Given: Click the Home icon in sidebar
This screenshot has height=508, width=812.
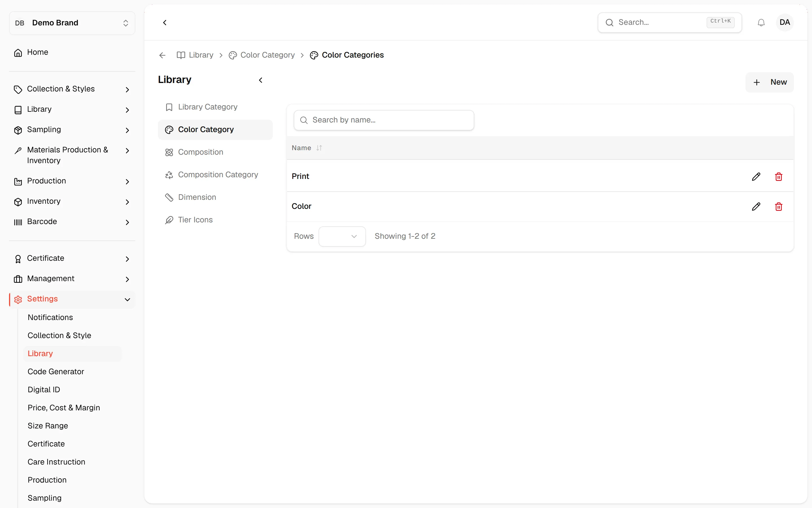Looking at the screenshot, I should point(18,52).
